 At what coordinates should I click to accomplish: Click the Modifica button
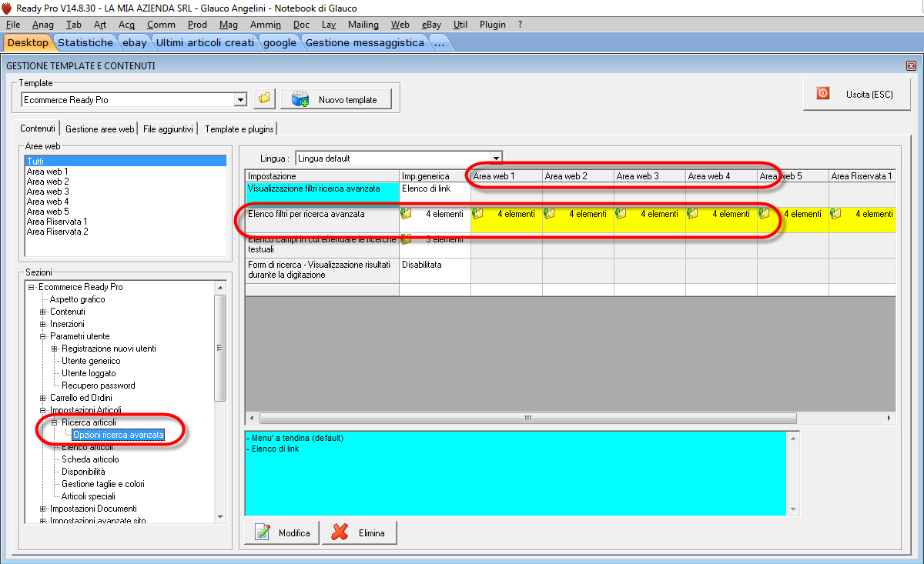point(281,532)
